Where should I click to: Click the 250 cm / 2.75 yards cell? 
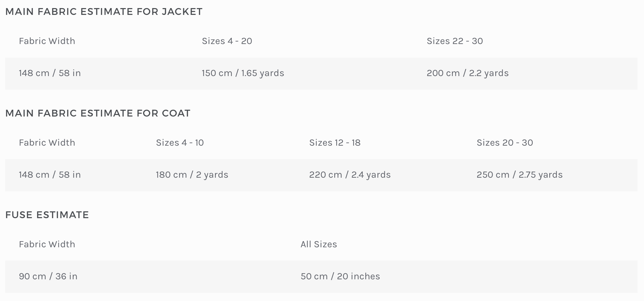[x=520, y=175]
